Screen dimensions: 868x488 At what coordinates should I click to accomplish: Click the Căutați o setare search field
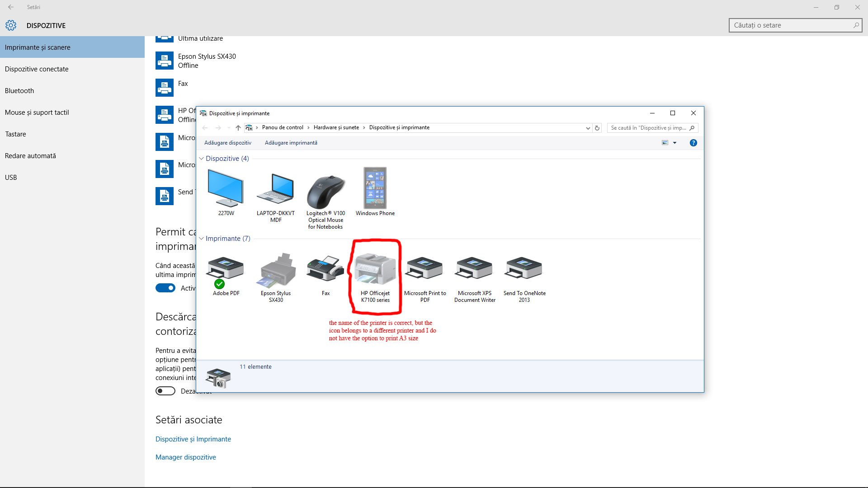pos(795,25)
